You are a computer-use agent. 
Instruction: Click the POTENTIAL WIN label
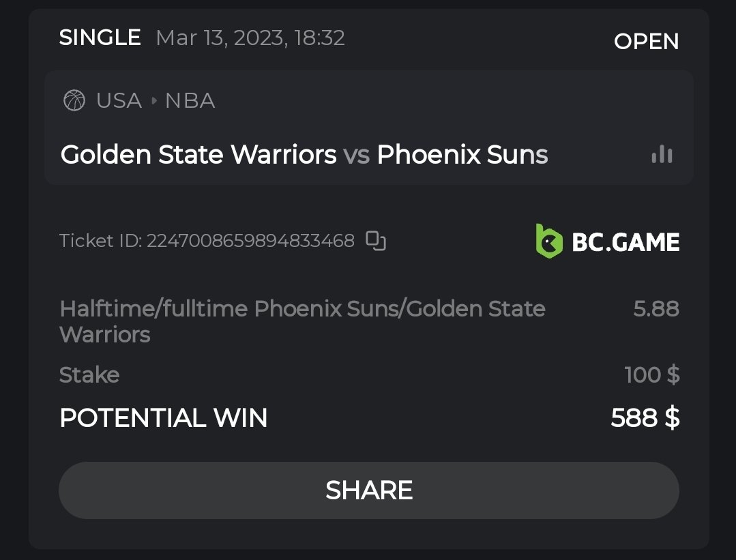pos(163,418)
